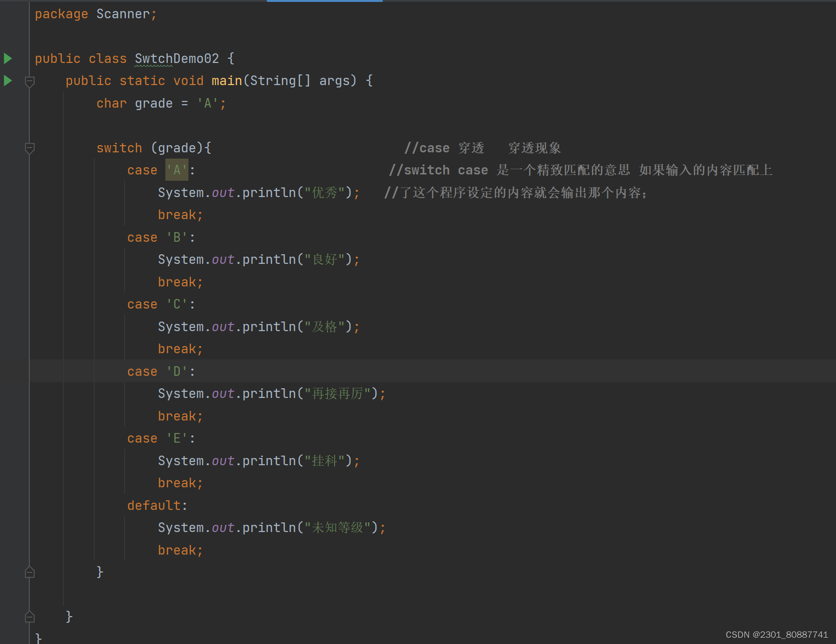Click println containing "挂科"
This screenshot has height=644, width=836.
pos(260,460)
